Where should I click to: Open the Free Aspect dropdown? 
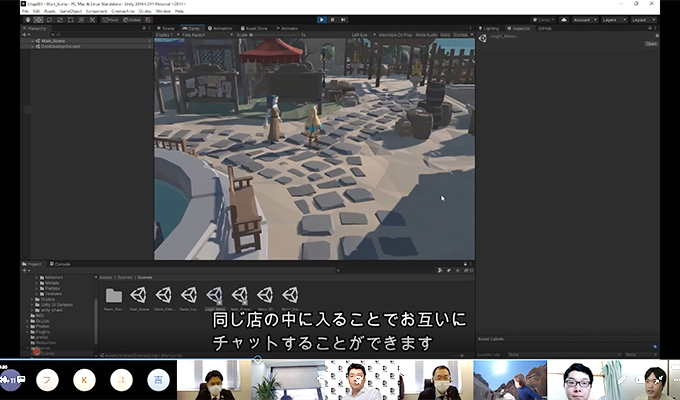[207, 35]
